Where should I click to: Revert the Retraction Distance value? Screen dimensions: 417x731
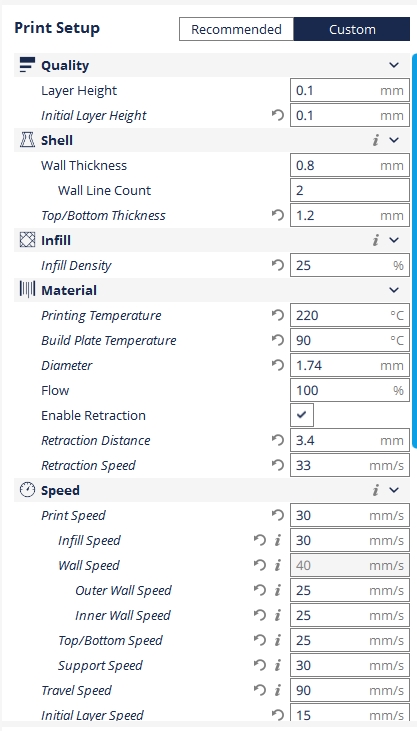(278, 440)
